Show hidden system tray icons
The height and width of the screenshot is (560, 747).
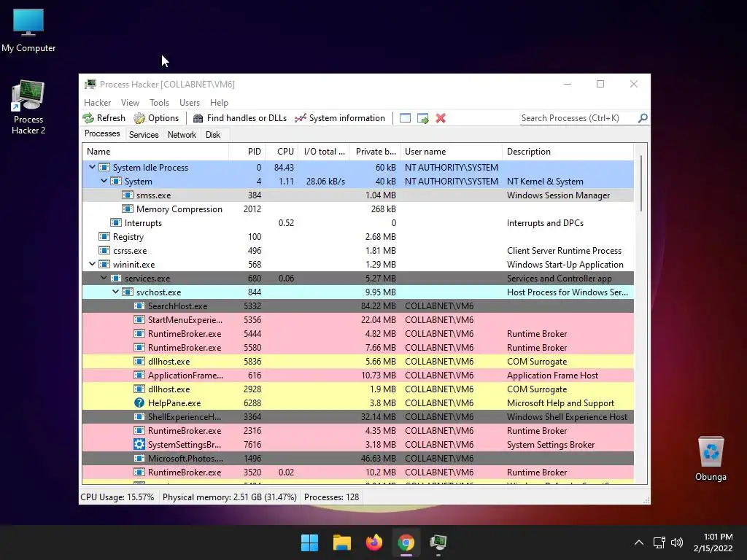tap(639, 542)
